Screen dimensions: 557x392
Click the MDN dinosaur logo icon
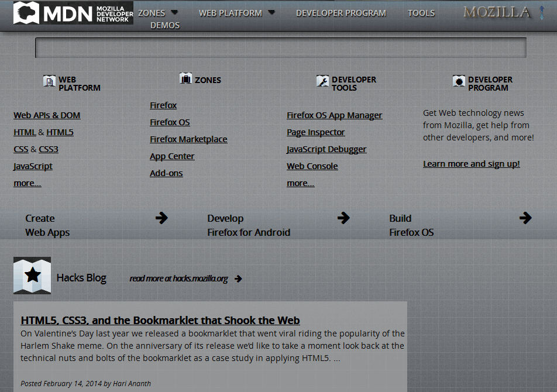[26, 13]
